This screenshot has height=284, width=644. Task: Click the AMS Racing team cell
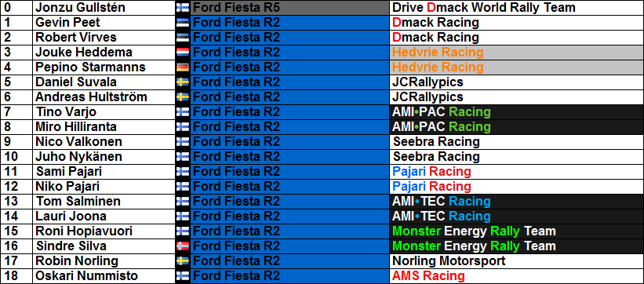point(516,276)
